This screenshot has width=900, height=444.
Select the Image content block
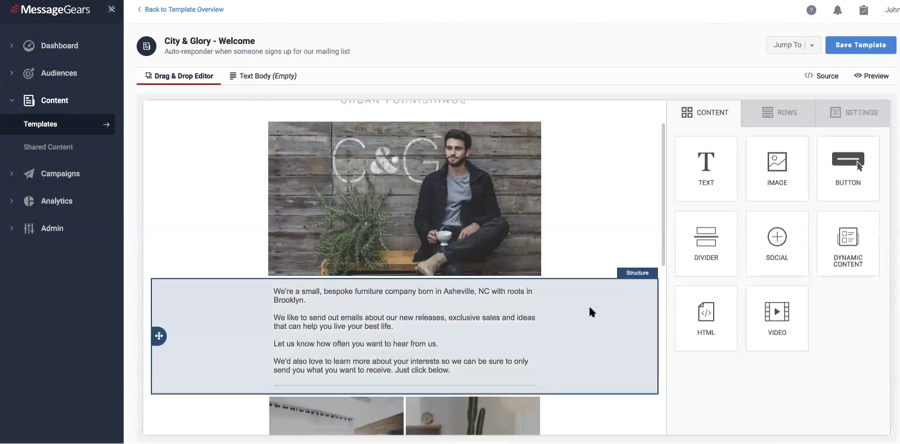coord(777,169)
